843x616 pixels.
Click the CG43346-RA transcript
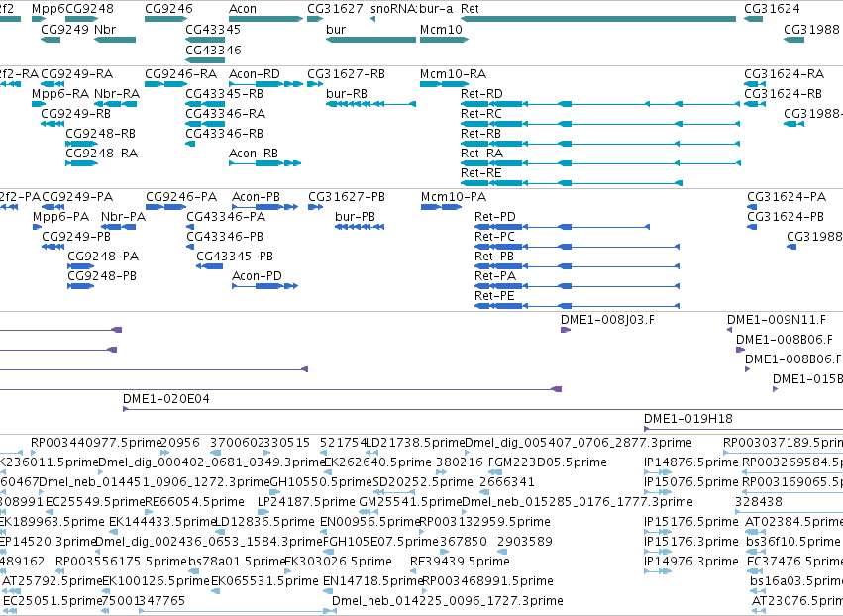coord(205,124)
